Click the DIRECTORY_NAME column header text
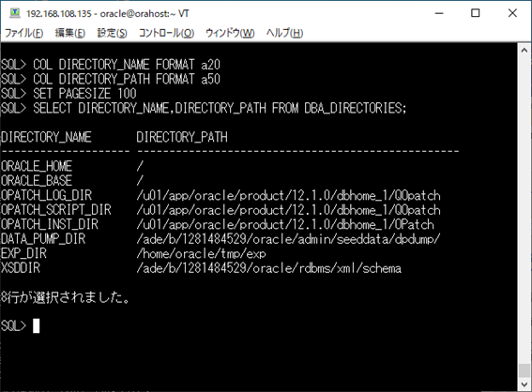The height and width of the screenshot is (392, 532). pos(46,137)
